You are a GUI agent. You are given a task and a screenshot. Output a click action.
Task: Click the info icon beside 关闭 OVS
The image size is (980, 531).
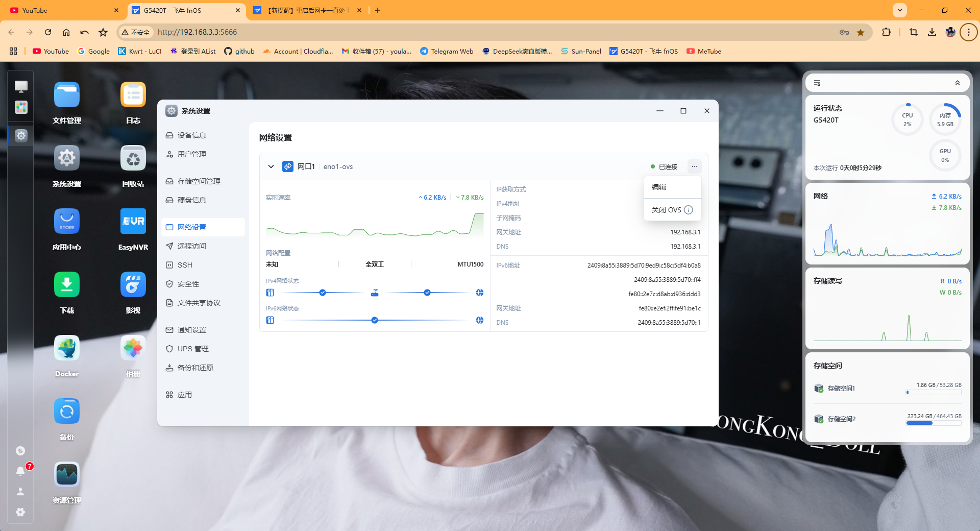pyautogui.click(x=689, y=210)
